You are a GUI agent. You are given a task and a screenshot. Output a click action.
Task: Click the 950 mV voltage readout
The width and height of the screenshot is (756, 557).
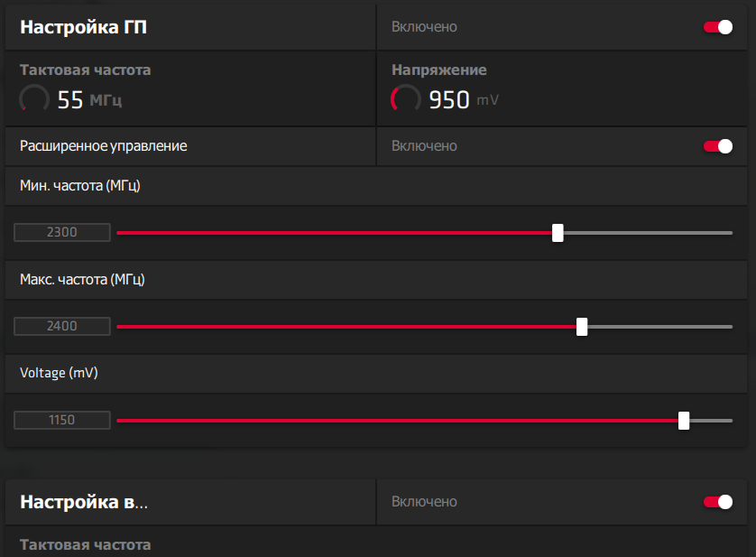(x=463, y=100)
